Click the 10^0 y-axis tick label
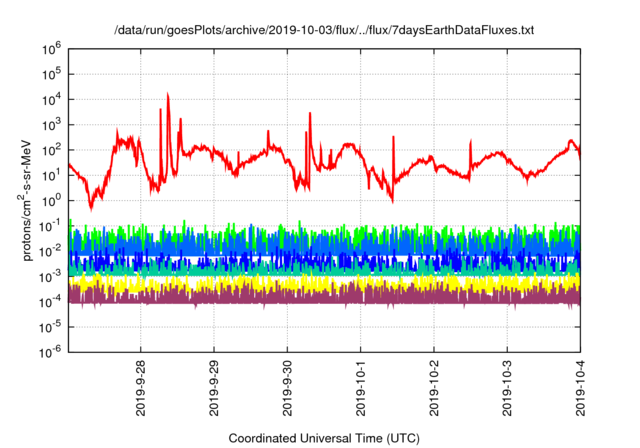640x448 pixels. click(50, 200)
